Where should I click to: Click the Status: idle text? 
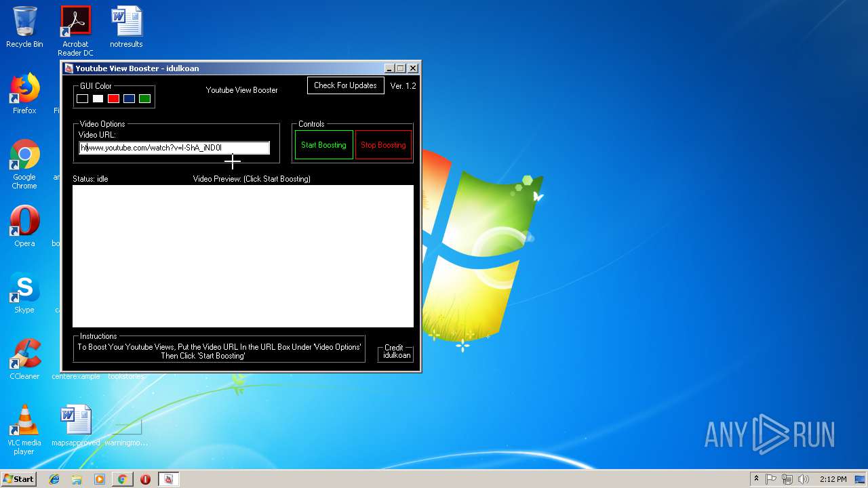point(90,179)
